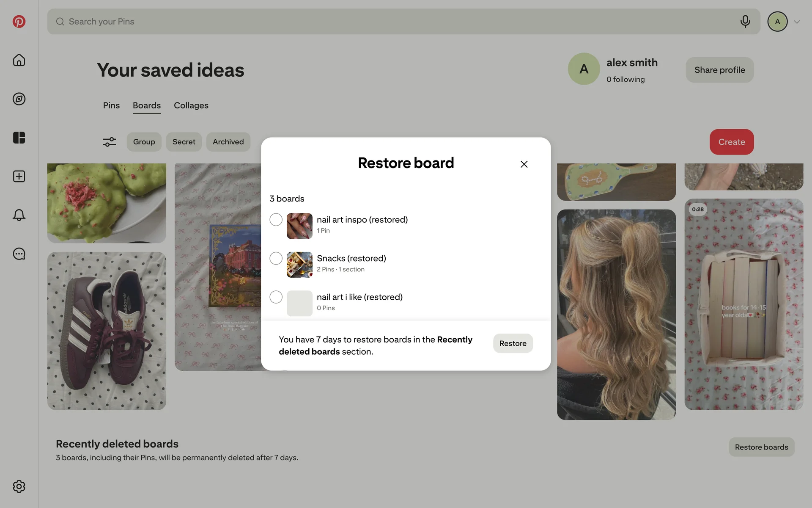Screen dimensions: 812x508
Task: Click the Share profile button
Action: [x=719, y=70]
